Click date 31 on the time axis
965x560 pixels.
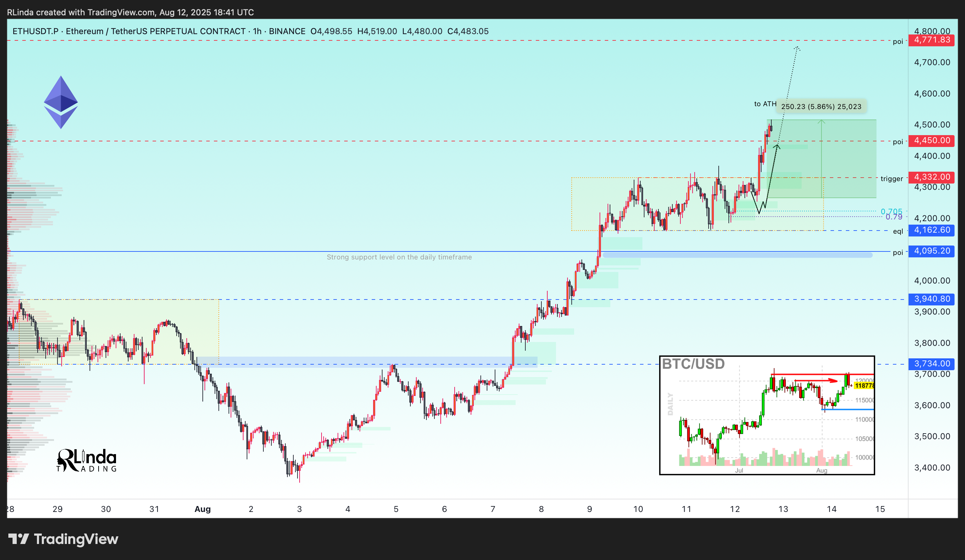pos(154,509)
